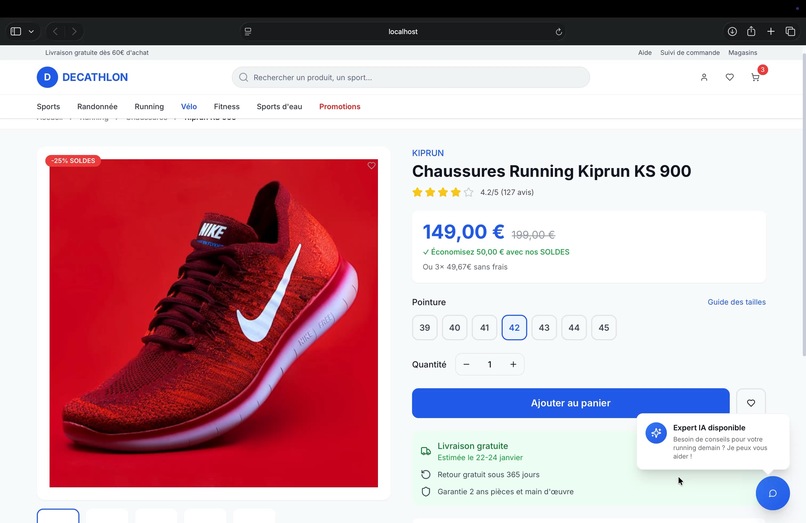This screenshot has width=806, height=523.
Task: Click the heart icon on the product image
Action: 371,166
